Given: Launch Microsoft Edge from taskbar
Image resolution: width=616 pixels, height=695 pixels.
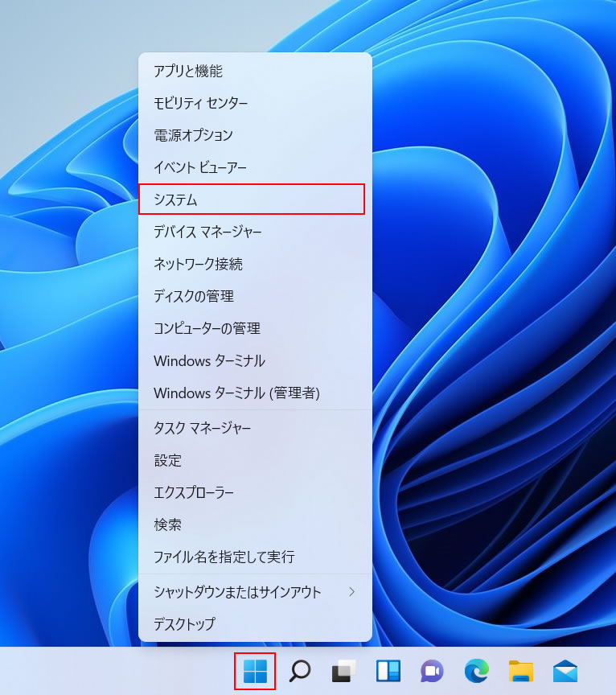Looking at the screenshot, I should tap(476, 671).
